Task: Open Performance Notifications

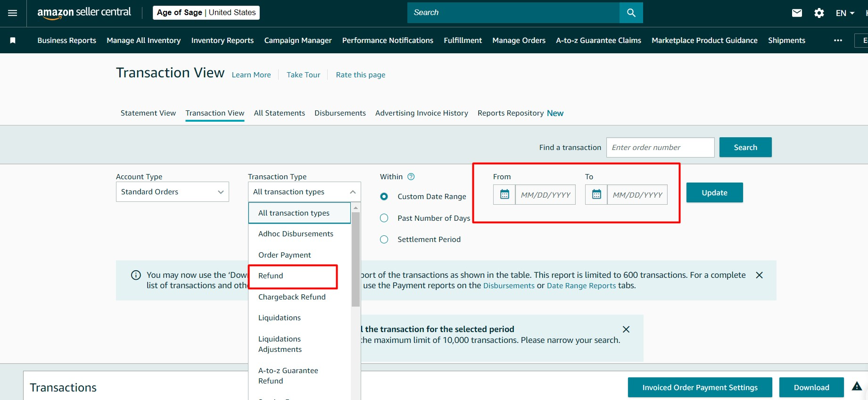Action: point(388,40)
